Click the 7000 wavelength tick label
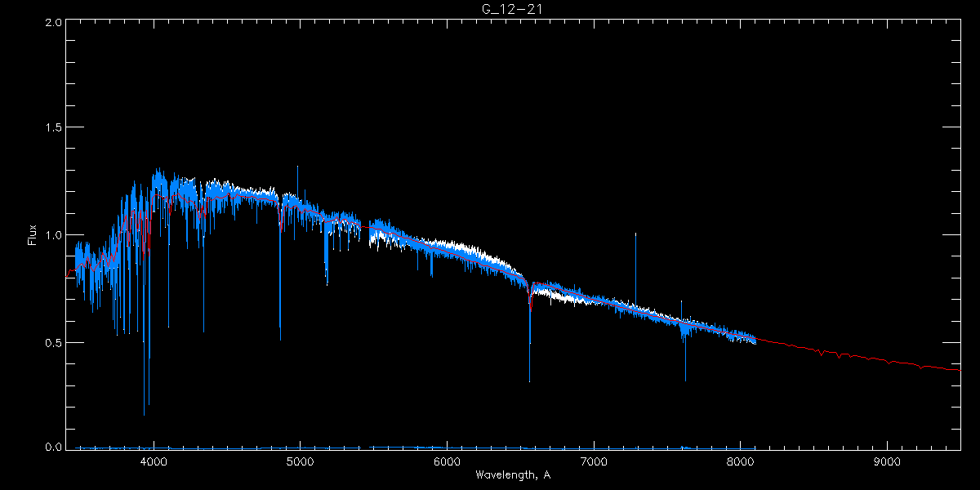 click(594, 462)
